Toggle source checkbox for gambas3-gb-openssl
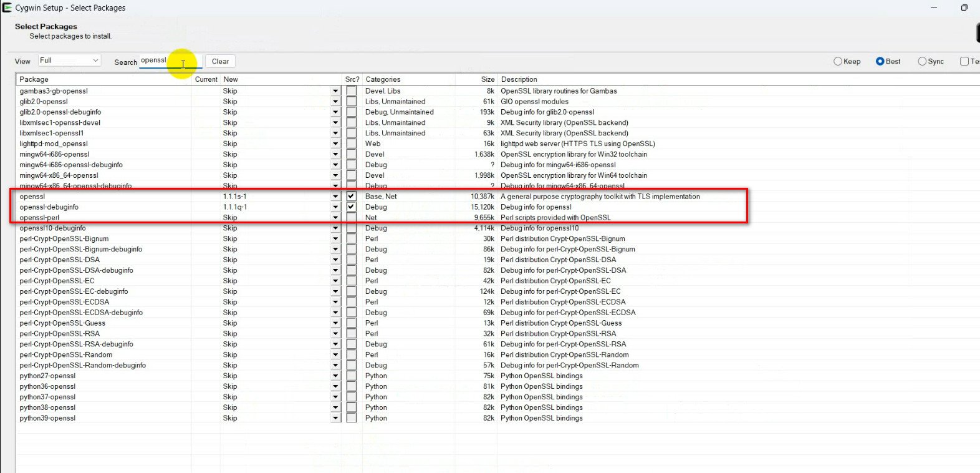This screenshot has width=980, height=473. (352, 90)
